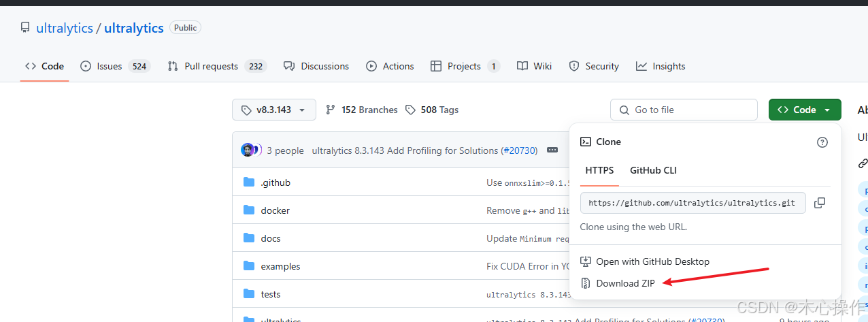This screenshot has height=322, width=868.
Task: Open the .github folder
Action: (276, 182)
